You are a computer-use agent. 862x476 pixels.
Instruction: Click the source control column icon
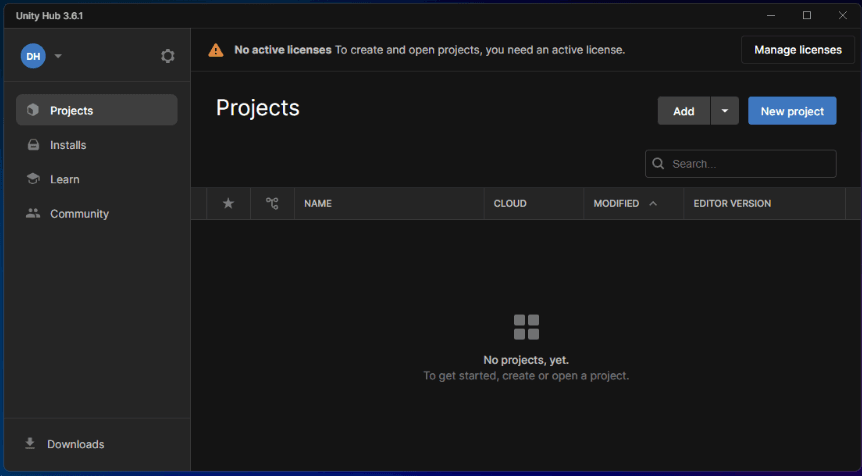coord(272,203)
